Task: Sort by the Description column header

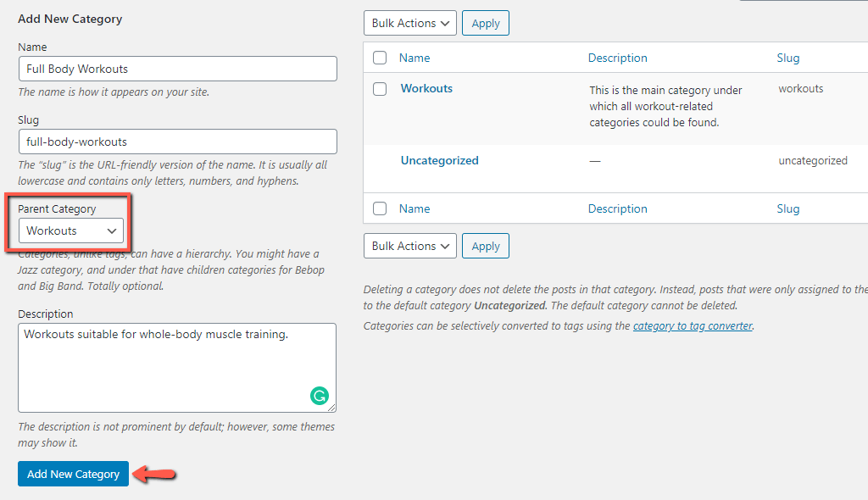Action: point(617,58)
